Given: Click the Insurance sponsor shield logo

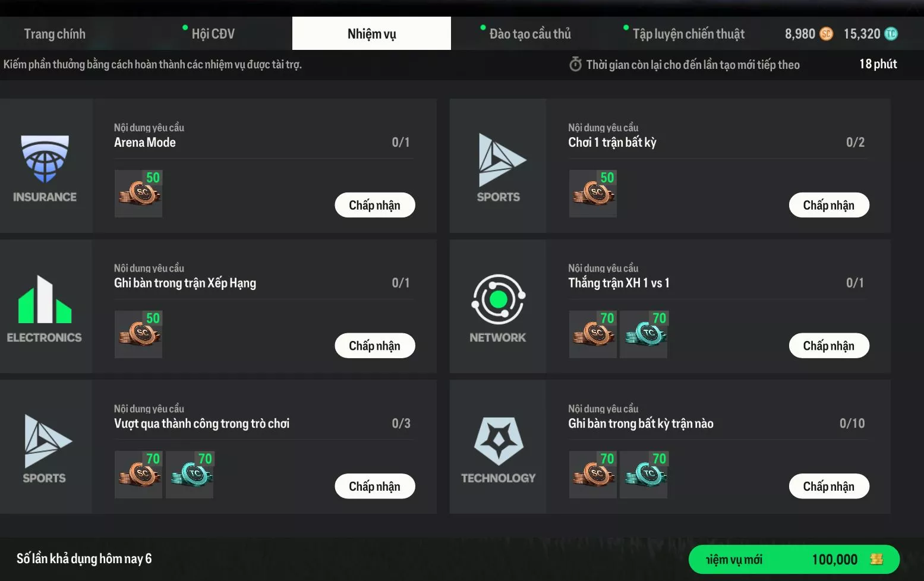Looking at the screenshot, I should click(x=45, y=159).
